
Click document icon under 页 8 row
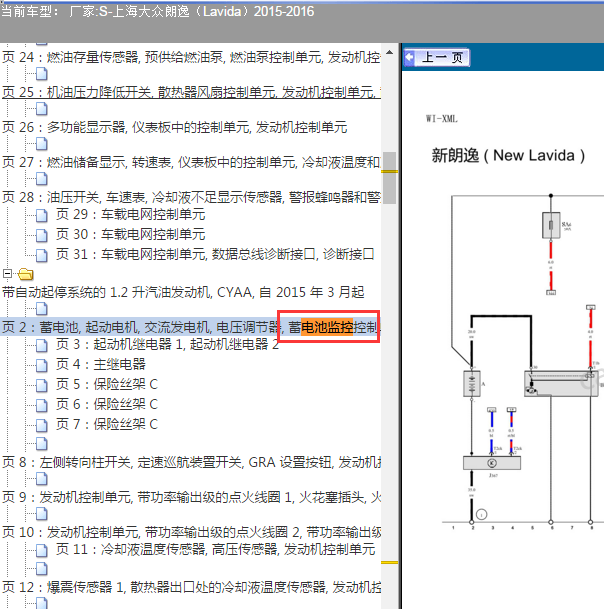(x=42, y=479)
